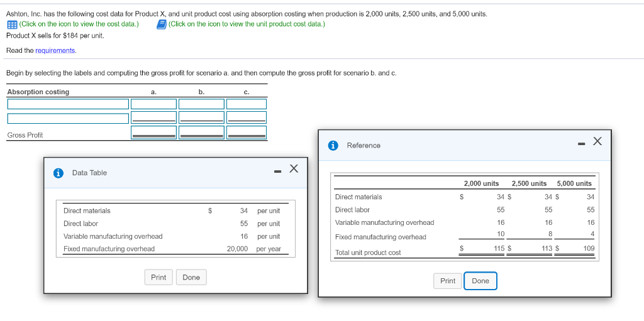Click Gross Profit input for scenario a.
Screen dimensions: 644x321
(x=153, y=133)
